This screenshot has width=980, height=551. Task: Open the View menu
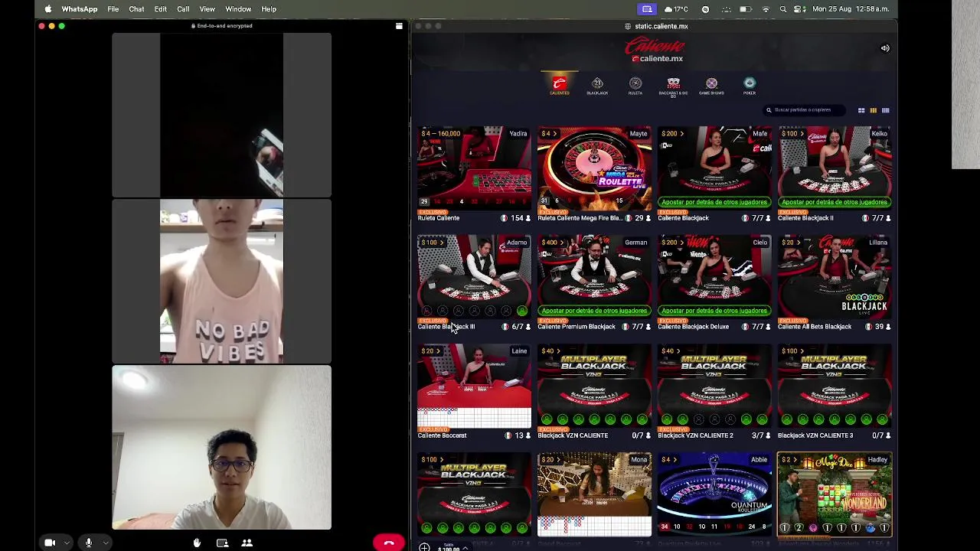point(207,9)
